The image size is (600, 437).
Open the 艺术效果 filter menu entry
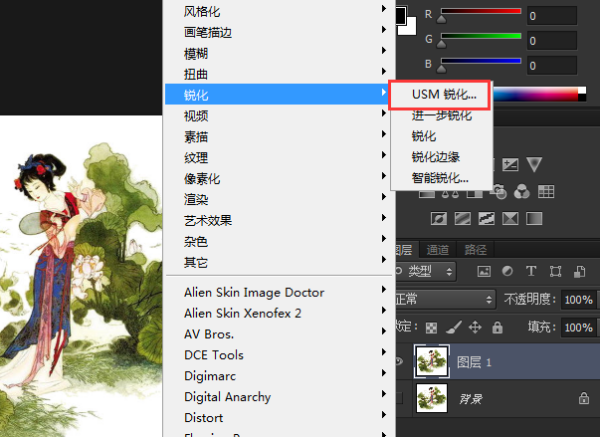pos(280,220)
